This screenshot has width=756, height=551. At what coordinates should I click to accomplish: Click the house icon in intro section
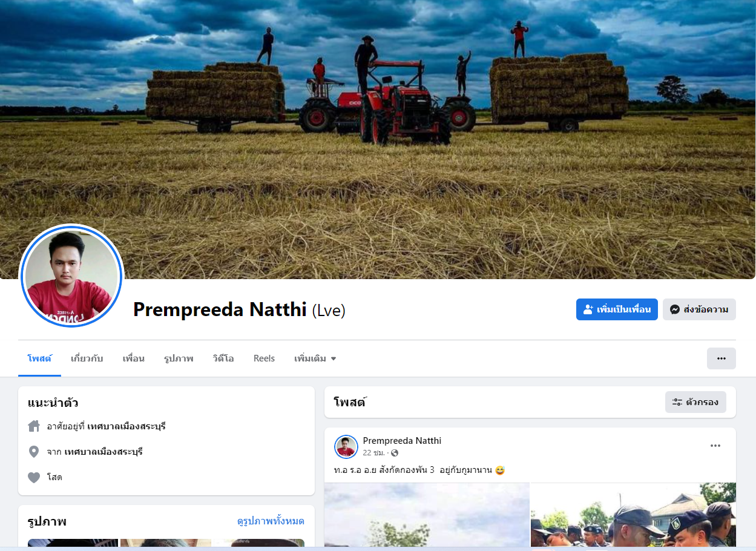(34, 426)
